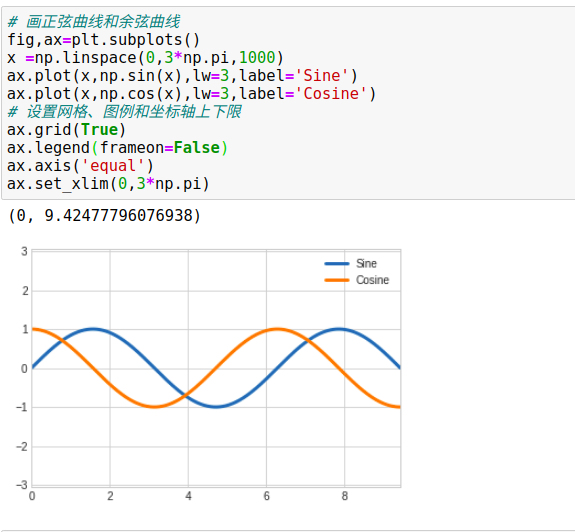The height and width of the screenshot is (532, 575).
Task: Click the 'Cosine' legend label in plot
Action: pyautogui.click(x=372, y=280)
